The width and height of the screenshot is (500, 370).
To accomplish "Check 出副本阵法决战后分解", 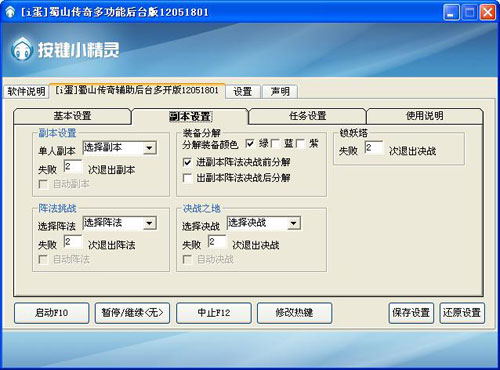I will click(187, 178).
